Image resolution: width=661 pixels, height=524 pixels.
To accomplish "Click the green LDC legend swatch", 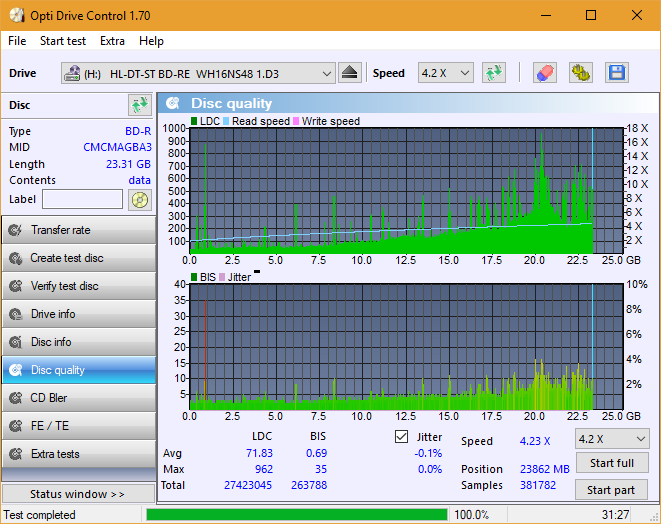I will 194,121.
